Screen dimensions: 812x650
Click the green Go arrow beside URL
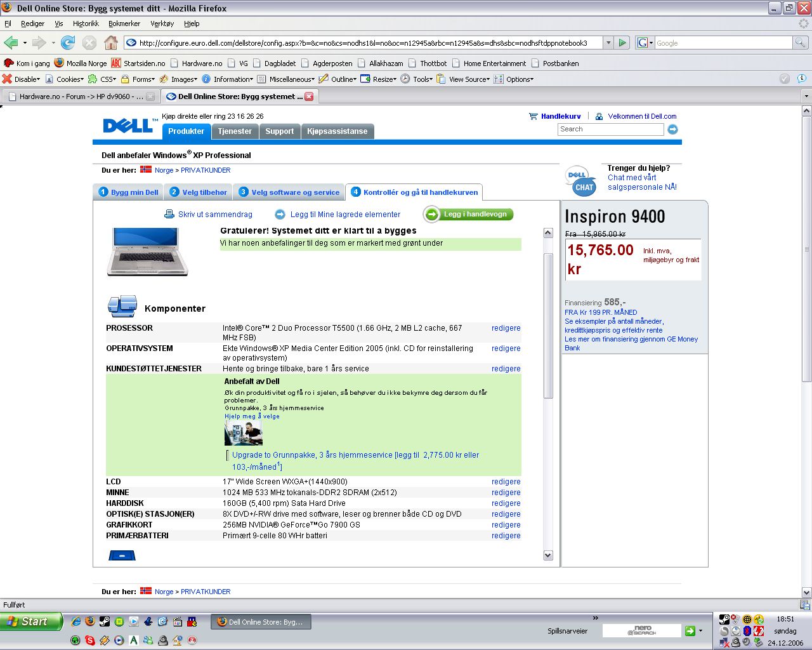622,43
